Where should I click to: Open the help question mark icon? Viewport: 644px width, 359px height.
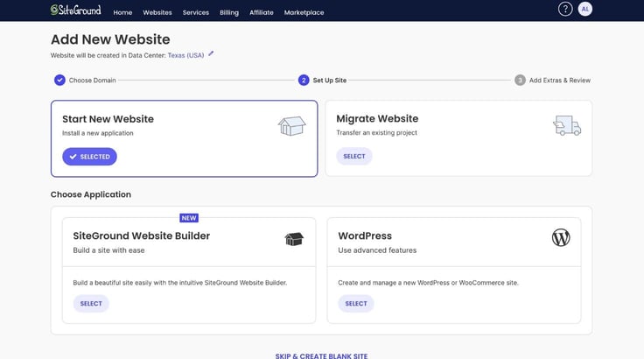click(565, 9)
